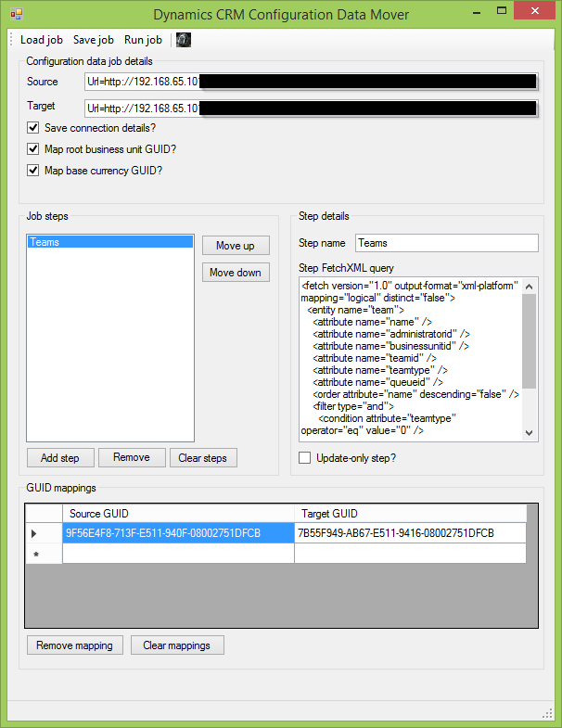Focus the Target connection string field

pos(312,109)
